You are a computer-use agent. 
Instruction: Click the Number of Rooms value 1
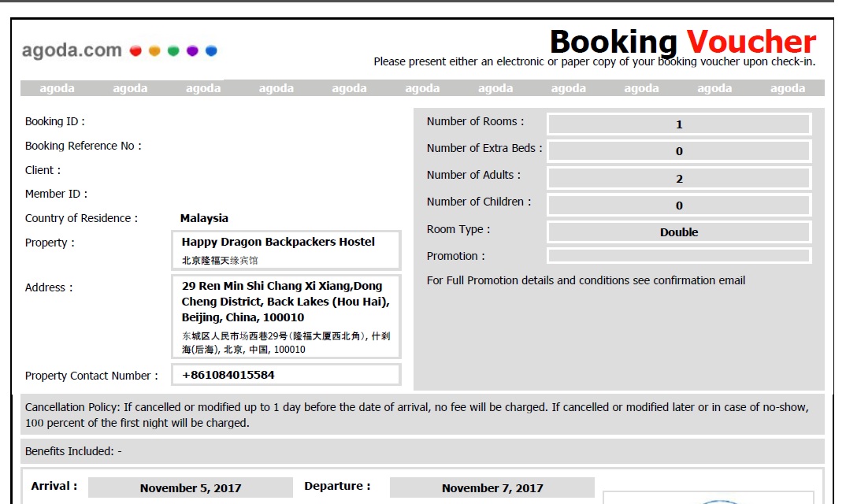[x=679, y=124]
